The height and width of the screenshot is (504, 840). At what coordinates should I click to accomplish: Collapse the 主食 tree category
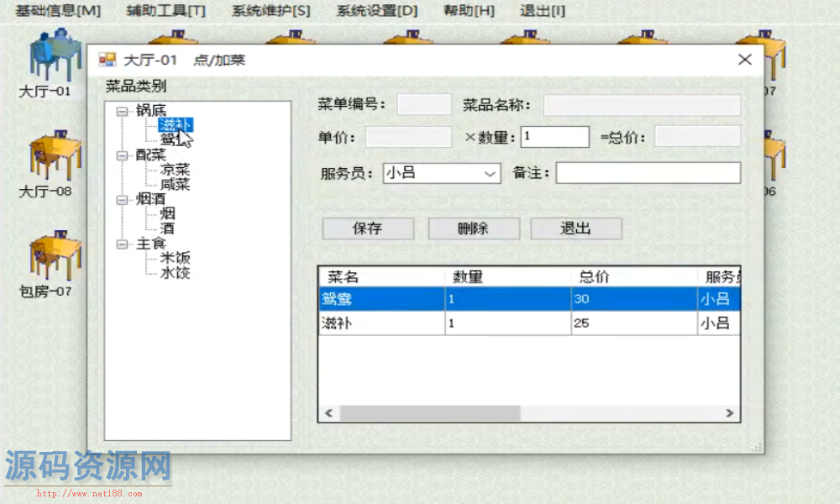click(x=122, y=244)
